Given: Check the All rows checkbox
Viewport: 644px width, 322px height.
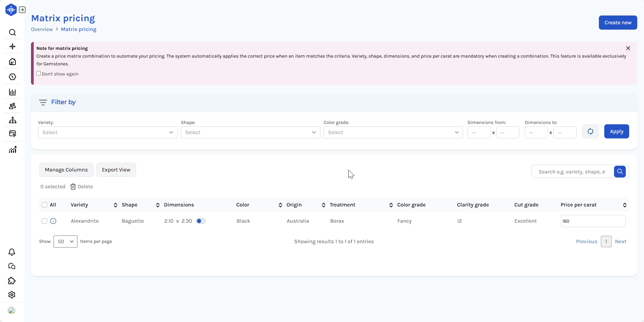Looking at the screenshot, I should click(x=44, y=205).
